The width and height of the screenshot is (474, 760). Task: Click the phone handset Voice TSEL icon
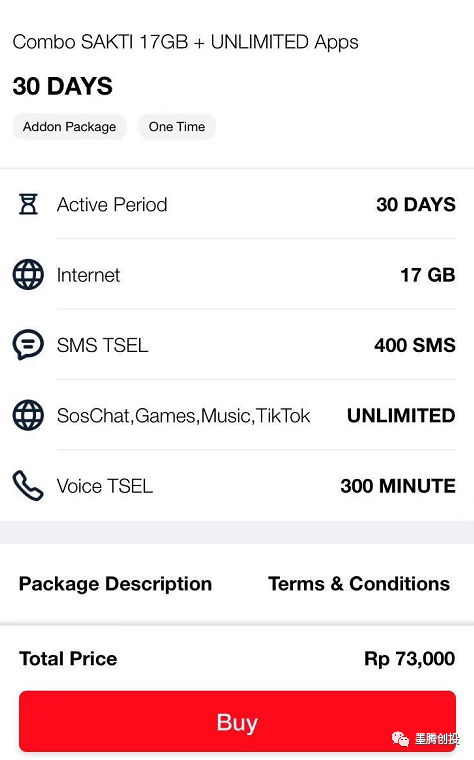pos(28,485)
